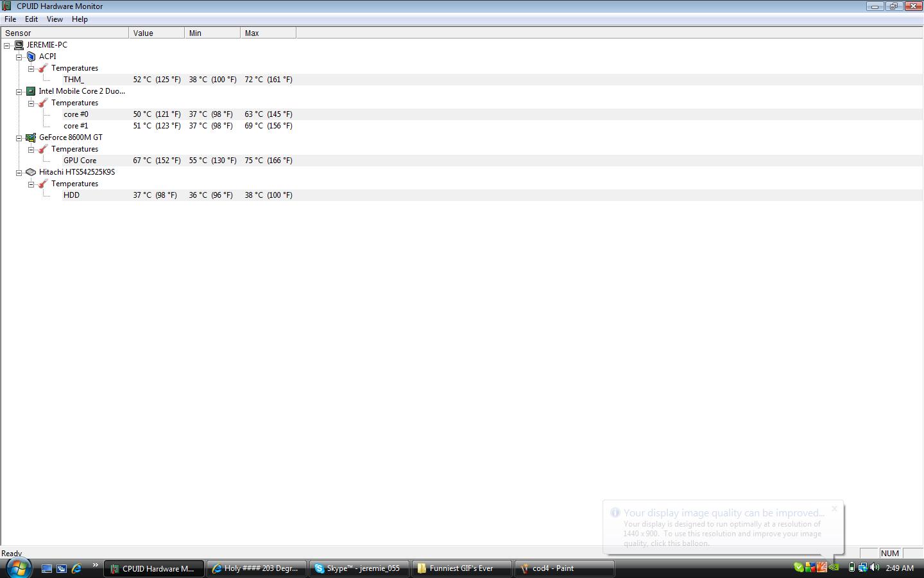The height and width of the screenshot is (578, 924).
Task: Click the thermometer icon under Hitachi HTS542525K9S
Action: (x=43, y=184)
